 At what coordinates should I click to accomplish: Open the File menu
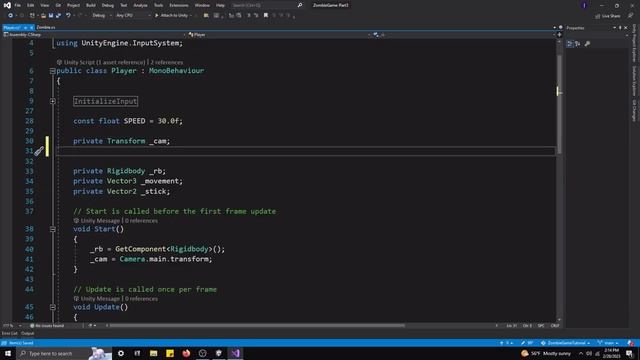coord(17,5)
